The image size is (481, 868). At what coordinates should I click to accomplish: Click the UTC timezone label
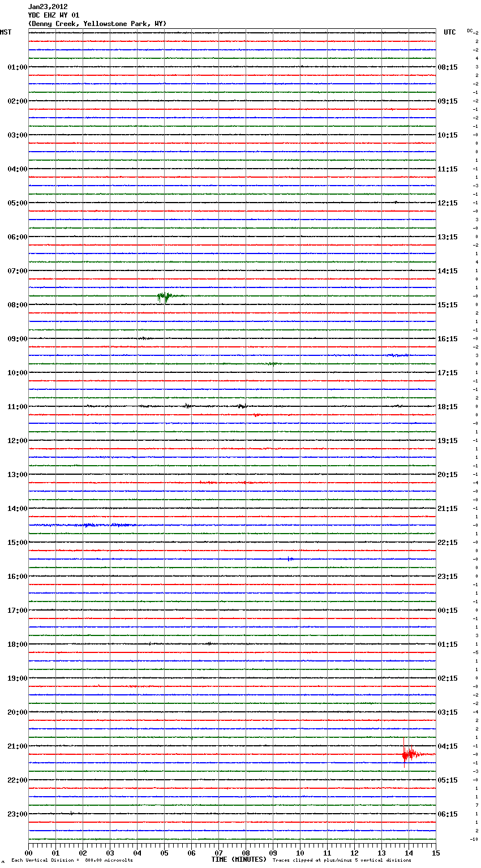(450, 32)
